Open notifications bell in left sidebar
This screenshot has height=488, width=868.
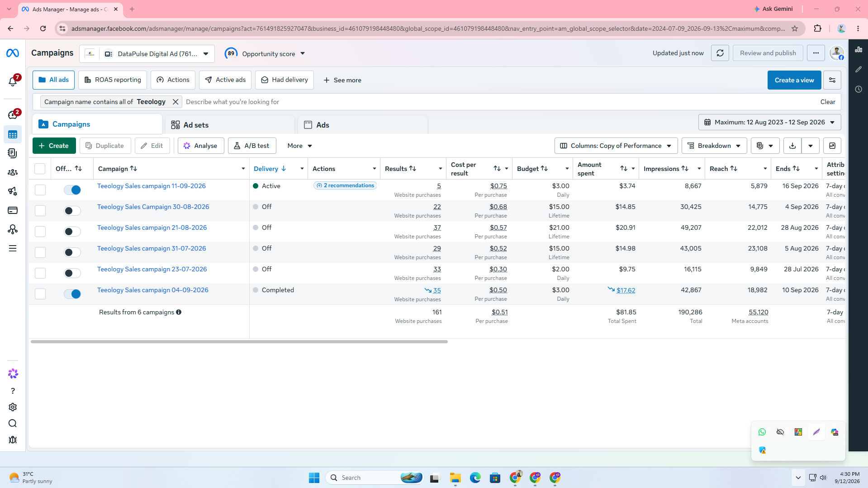[13, 81]
